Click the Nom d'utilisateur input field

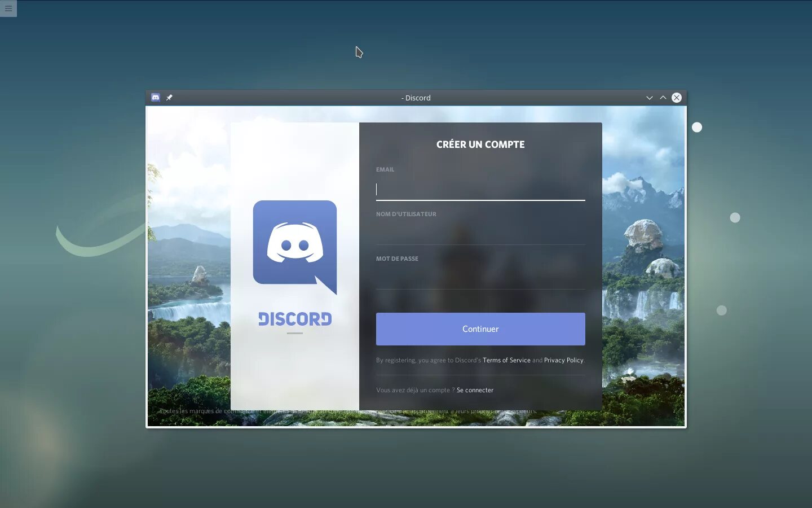click(x=480, y=234)
